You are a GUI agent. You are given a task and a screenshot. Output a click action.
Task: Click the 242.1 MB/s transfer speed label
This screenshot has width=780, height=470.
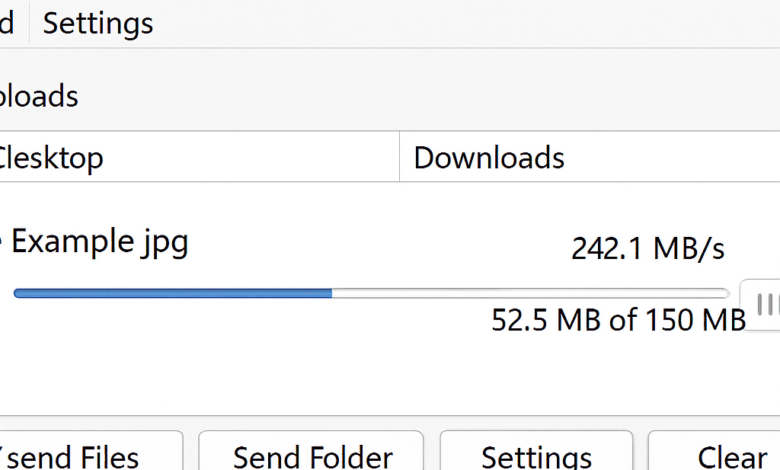pyautogui.click(x=647, y=248)
